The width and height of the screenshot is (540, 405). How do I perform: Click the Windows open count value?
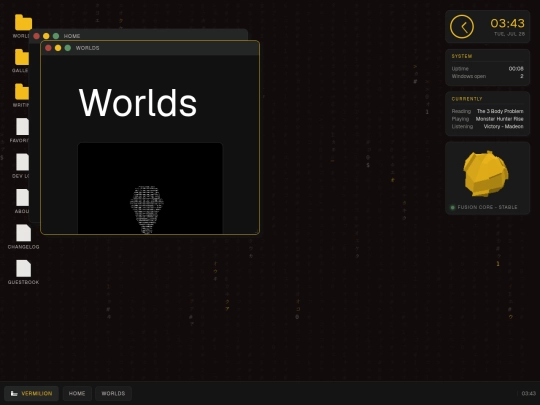click(x=522, y=76)
